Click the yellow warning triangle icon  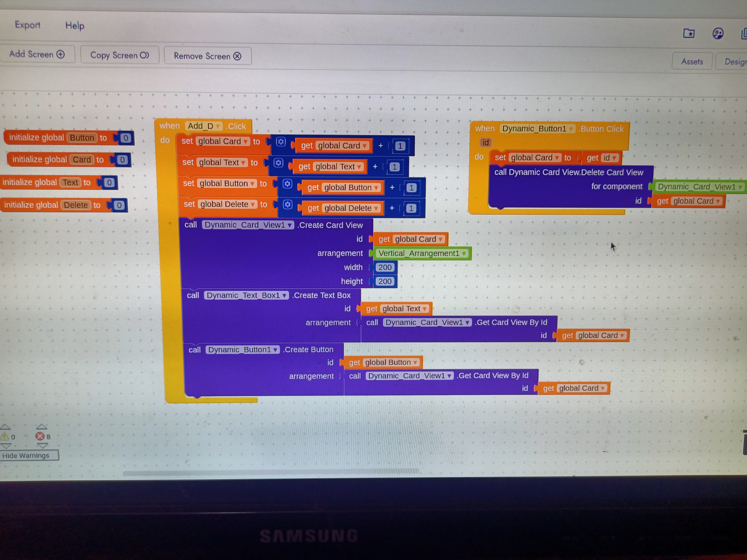click(5, 437)
